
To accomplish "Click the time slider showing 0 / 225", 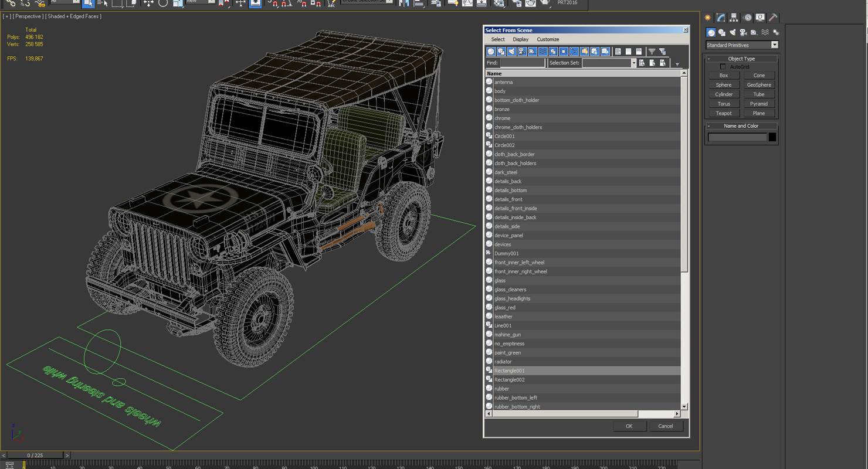I will pyautogui.click(x=35, y=456).
